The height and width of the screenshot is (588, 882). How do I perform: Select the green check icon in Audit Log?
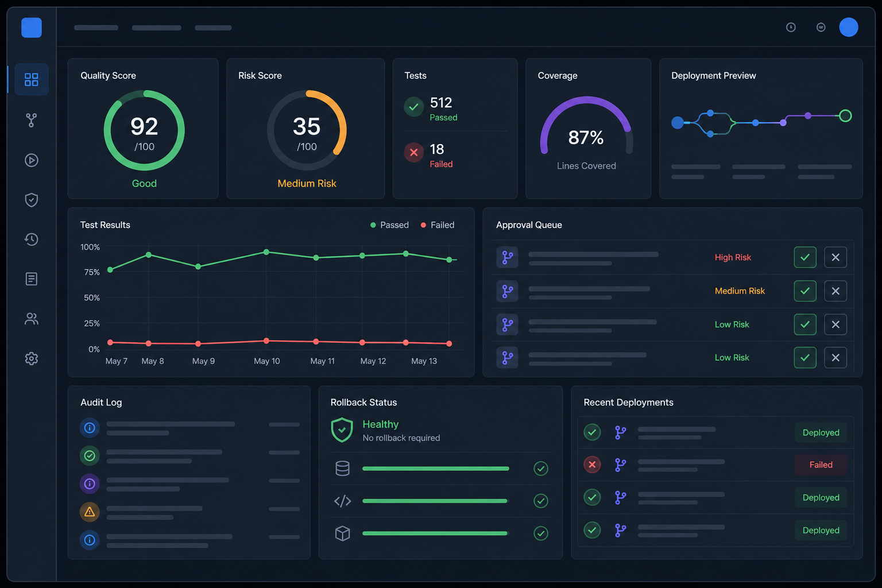(x=90, y=456)
